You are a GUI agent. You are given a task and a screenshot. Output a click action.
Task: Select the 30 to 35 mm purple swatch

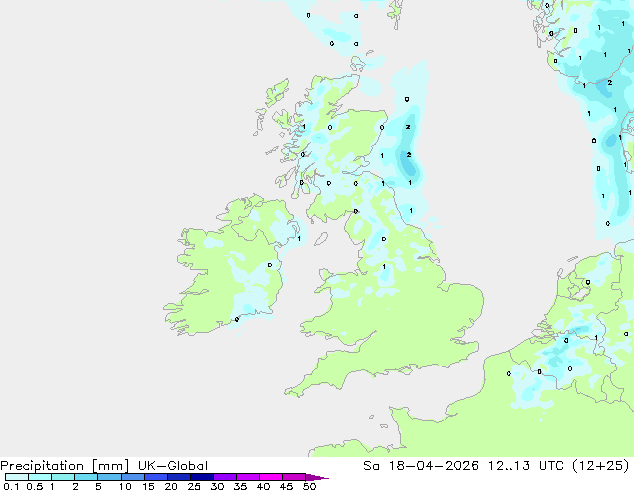pyautogui.click(x=225, y=477)
